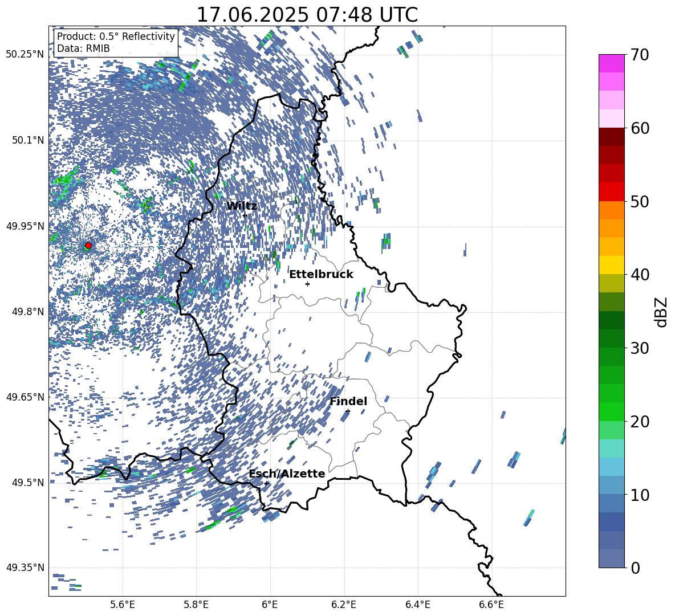Click the colorbar tick label 70
This screenshot has height=616, width=675.
(640, 55)
